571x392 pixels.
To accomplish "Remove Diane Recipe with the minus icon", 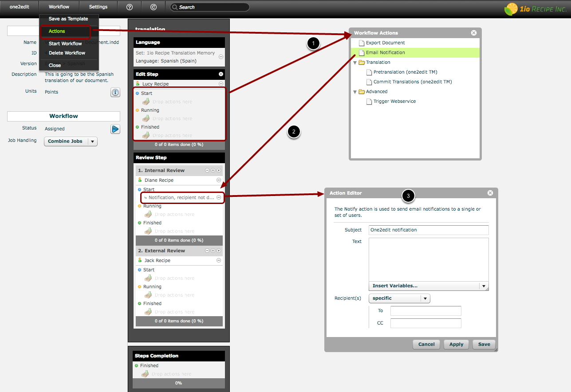I will (x=219, y=180).
